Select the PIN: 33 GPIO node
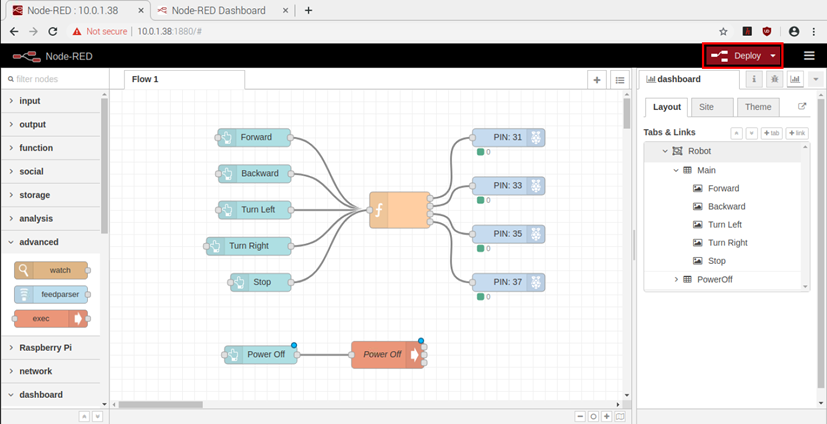The height and width of the screenshot is (424, 827). coord(508,186)
